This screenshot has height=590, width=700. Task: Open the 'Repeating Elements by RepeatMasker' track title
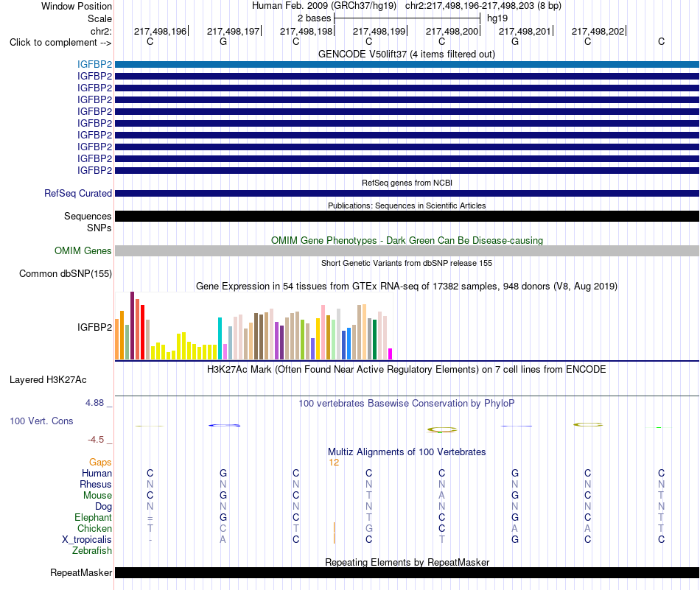[x=407, y=562]
